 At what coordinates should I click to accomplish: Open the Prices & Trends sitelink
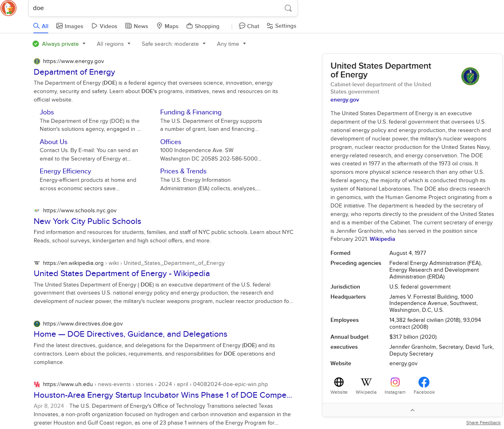coord(183,171)
